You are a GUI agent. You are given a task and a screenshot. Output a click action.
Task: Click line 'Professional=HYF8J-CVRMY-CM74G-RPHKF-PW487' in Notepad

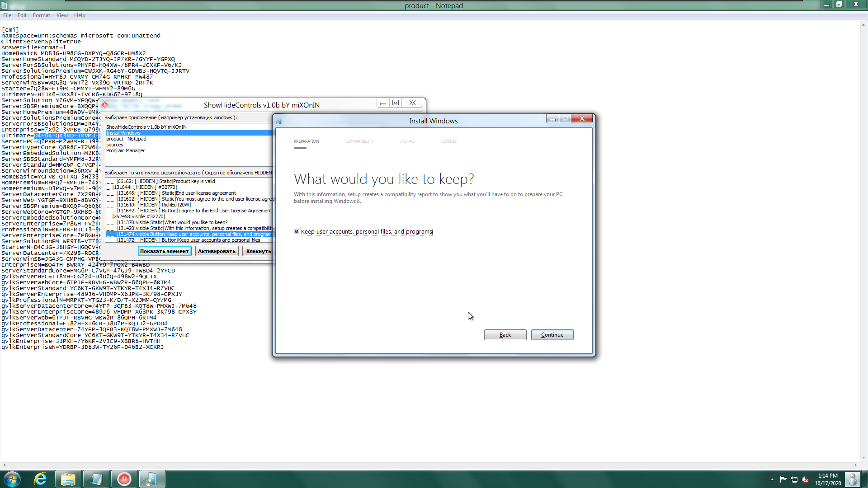tap(77, 77)
